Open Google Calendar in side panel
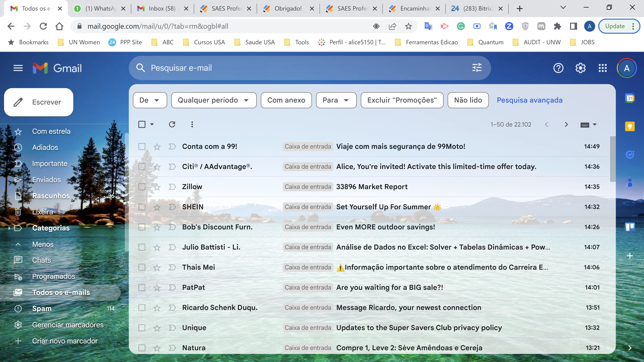644x362 pixels. pyautogui.click(x=630, y=98)
